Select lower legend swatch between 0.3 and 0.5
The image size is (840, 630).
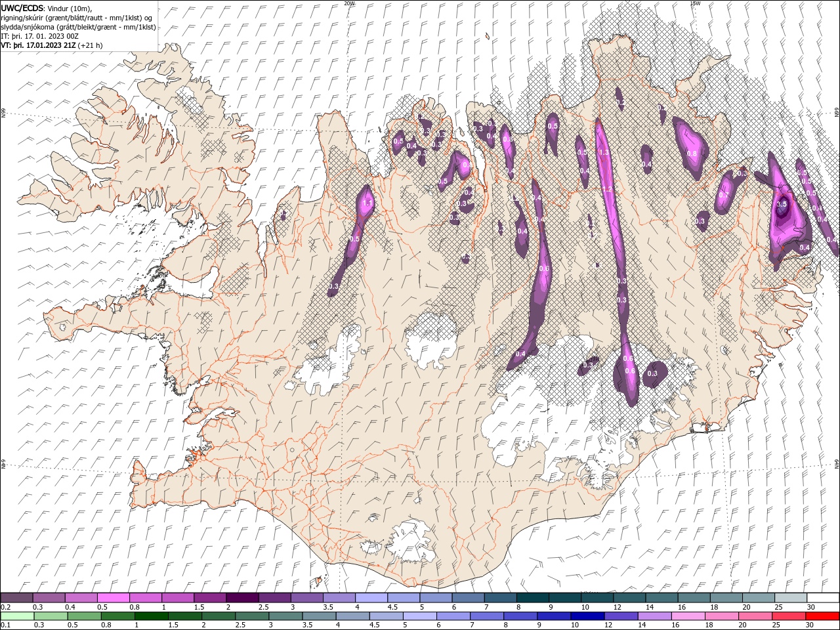(50, 616)
